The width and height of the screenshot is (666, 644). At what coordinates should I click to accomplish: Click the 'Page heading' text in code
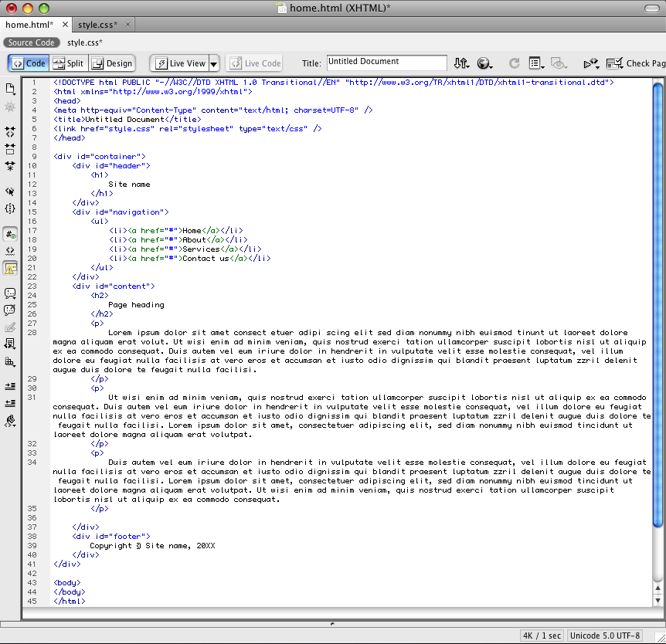click(x=136, y=304)
